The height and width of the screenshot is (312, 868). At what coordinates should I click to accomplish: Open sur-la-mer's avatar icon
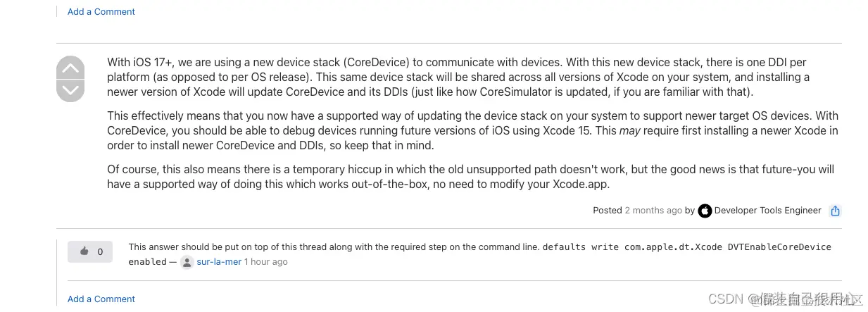click(x=187, y=262)
